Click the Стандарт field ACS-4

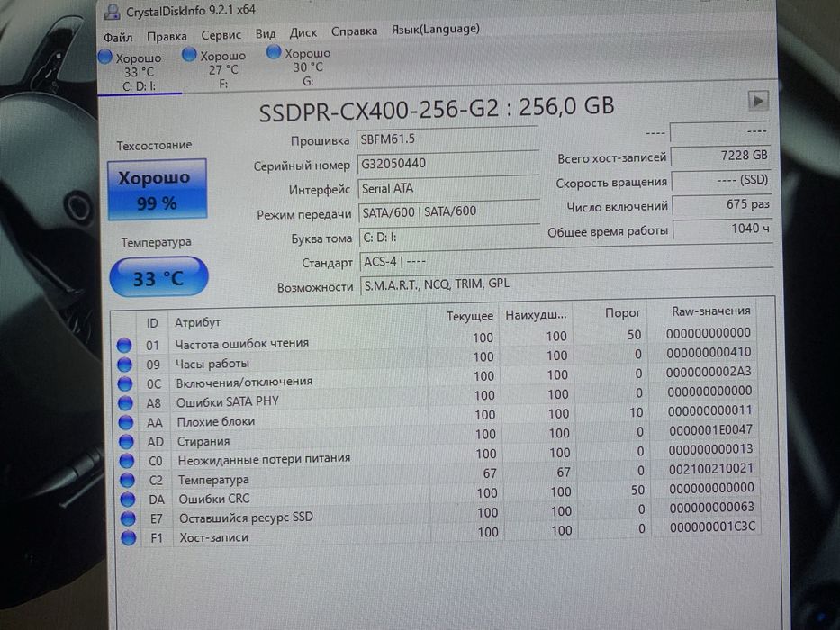(x=567, y=260)
